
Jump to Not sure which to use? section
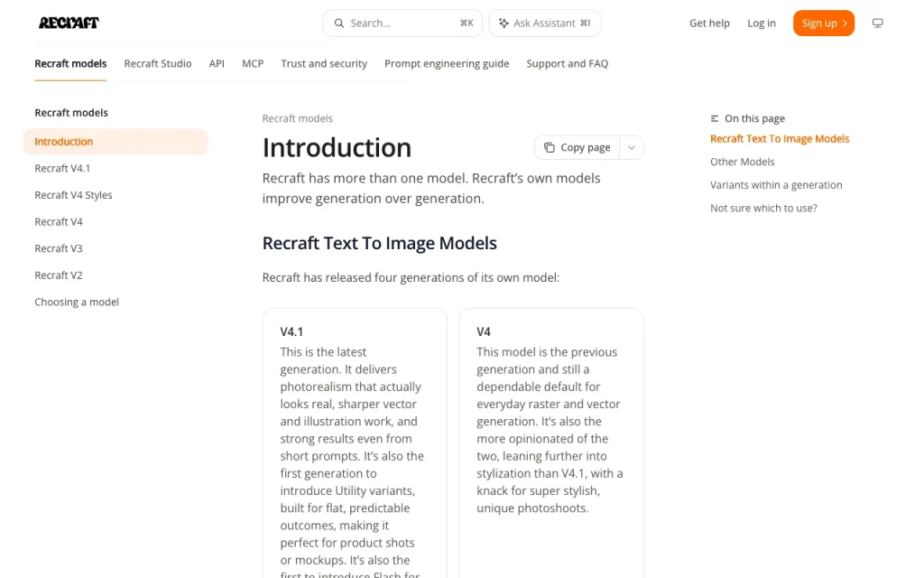click(x=763, y=208)
